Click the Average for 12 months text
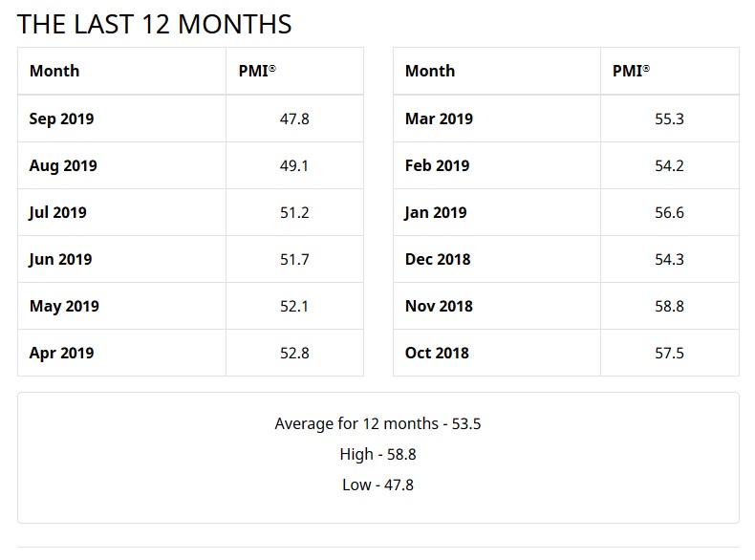The height and width of the screenshot is (560, 755). coord(377,422)
